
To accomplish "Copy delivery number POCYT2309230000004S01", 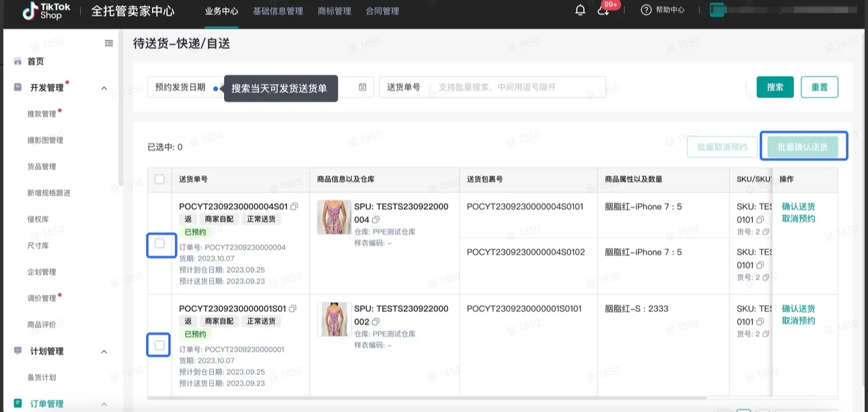I will click(x=294, y=206).
